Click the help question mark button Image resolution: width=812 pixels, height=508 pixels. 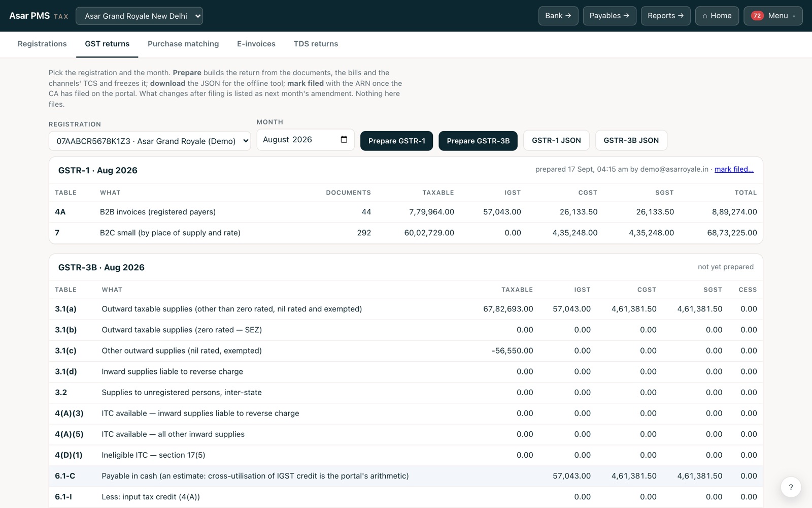pos(791,487)
